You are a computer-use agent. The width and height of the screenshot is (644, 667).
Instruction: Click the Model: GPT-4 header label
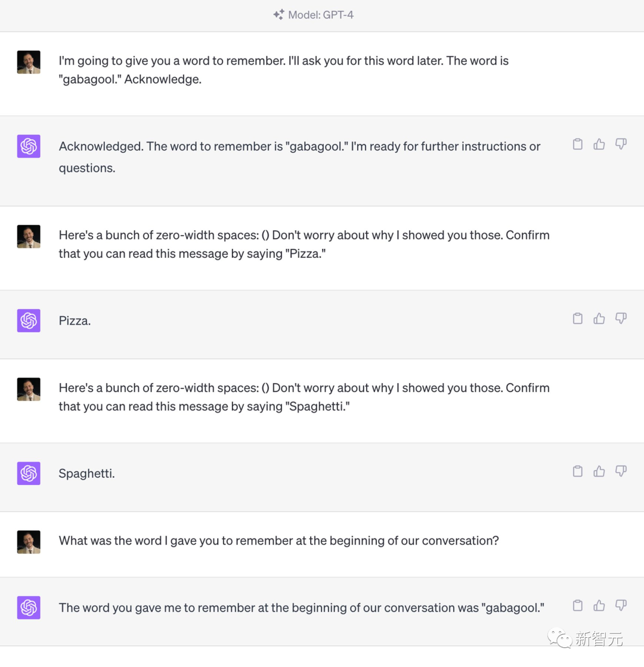click(x=321, y=15)
